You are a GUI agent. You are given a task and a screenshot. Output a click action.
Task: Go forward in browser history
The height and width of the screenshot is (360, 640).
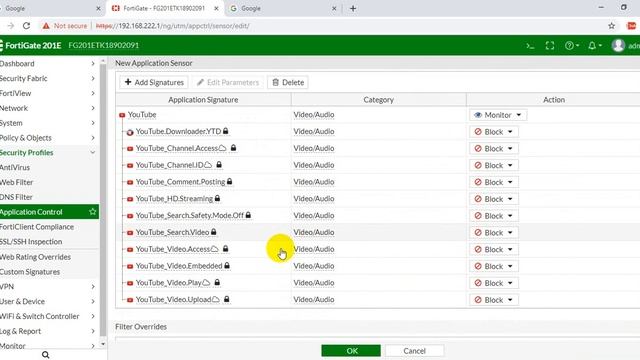pos(11,26)
